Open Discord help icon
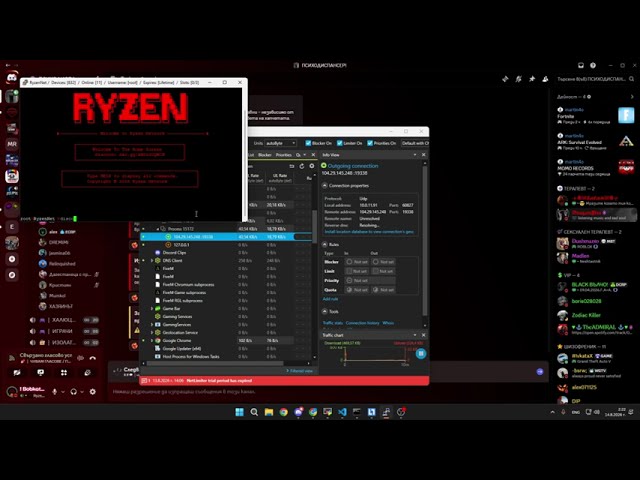 (x=593, y=65)
